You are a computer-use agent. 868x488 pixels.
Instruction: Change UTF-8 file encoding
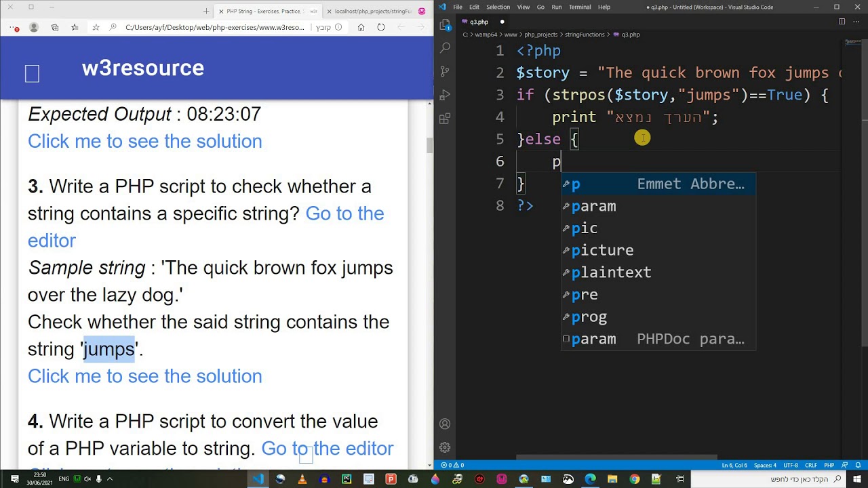(791, 465)
